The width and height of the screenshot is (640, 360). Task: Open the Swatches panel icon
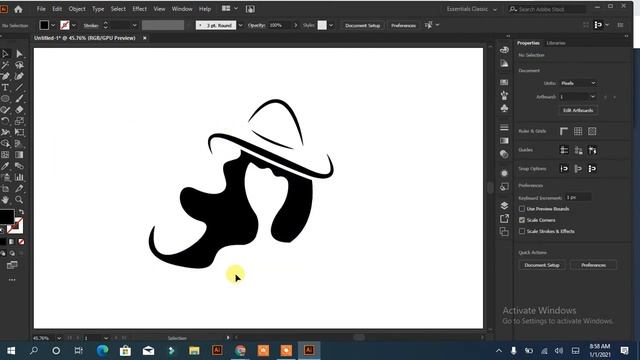504,82
